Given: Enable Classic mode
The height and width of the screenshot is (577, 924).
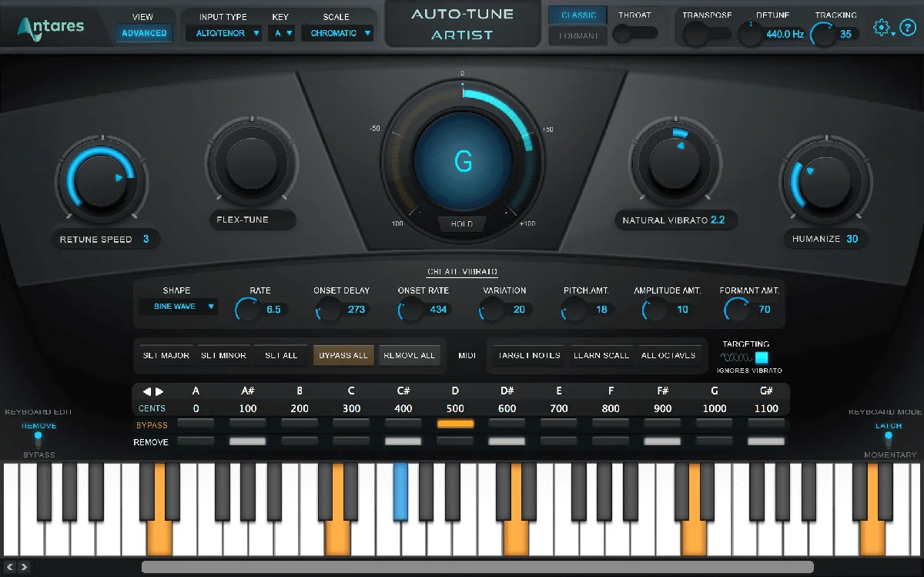Looking at the screenshot, I should coord(578,15).
